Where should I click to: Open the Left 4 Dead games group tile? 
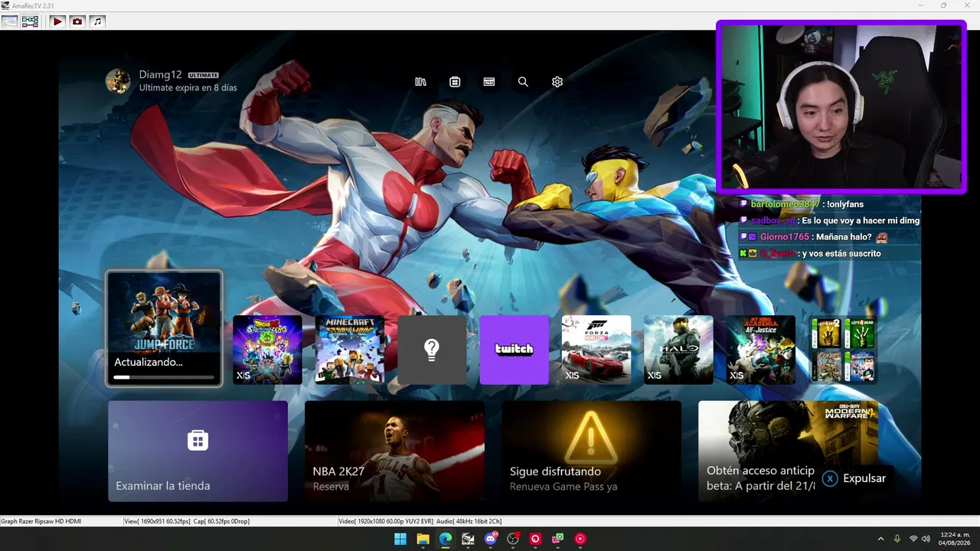coord(843,350)
